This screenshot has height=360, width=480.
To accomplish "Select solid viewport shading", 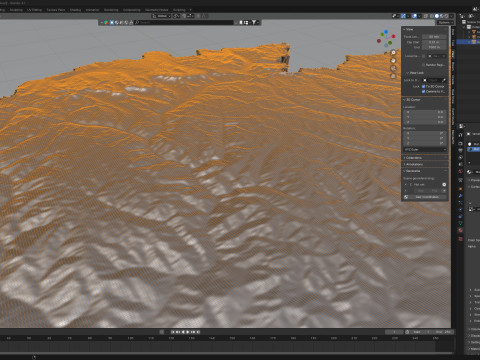I will click(437, 16).
